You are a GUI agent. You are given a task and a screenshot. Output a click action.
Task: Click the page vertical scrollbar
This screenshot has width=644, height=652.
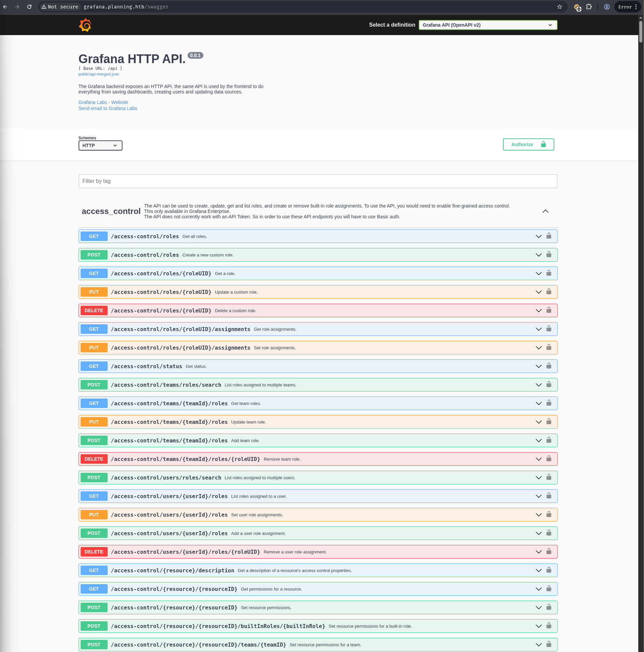click(641, 32)
